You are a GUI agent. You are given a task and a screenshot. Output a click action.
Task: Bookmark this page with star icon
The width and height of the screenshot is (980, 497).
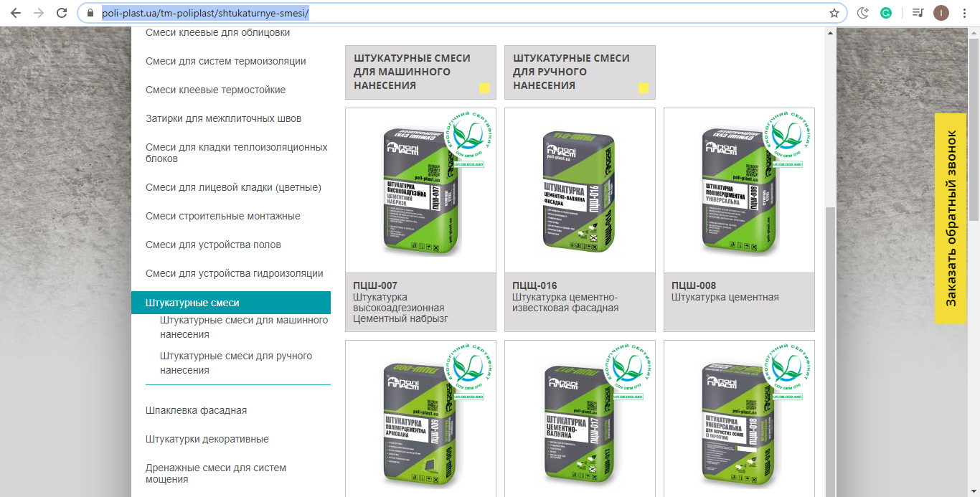tap(834, 13)
